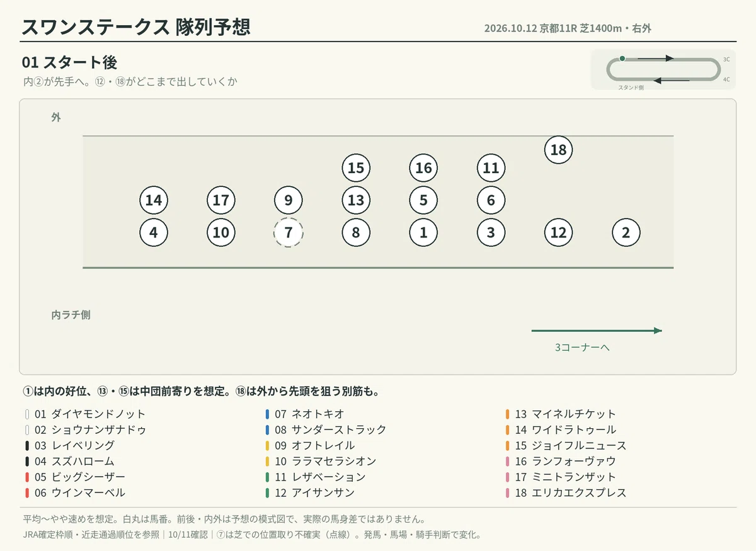Select horse circle 3 in the formation
This screenshot has width=756, height=551.
point(491,233)
